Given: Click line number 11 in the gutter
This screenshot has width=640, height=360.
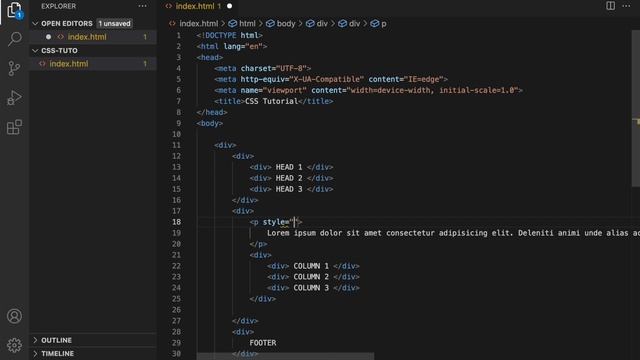Looking at the screenshot, I should [176, 145].
